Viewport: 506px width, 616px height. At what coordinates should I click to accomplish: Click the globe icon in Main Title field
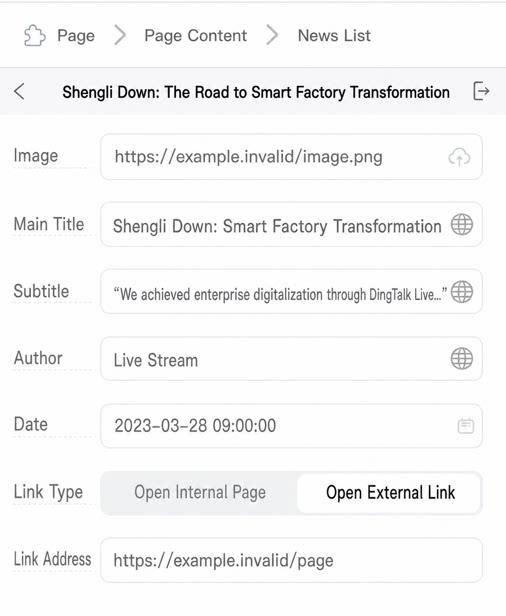point(462,225)
